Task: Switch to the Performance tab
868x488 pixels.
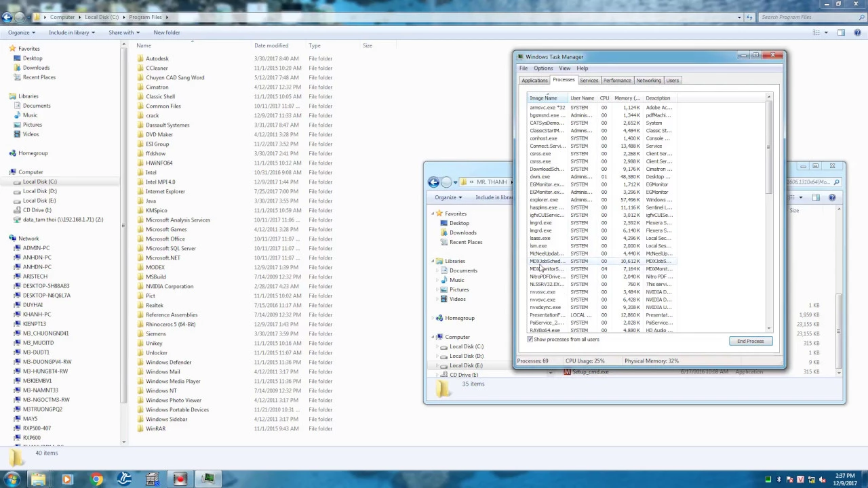Action: (x=617, y=81)
